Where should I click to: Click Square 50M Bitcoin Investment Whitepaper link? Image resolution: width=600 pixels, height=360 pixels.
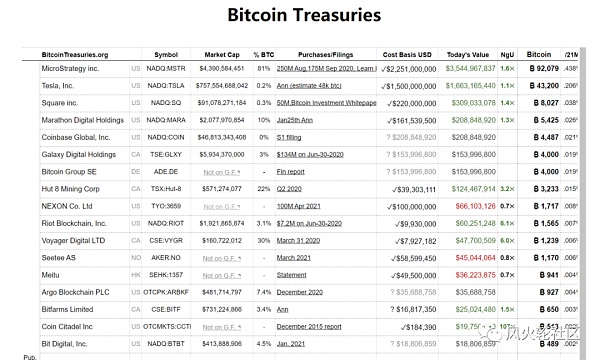(x=326, y=103)
